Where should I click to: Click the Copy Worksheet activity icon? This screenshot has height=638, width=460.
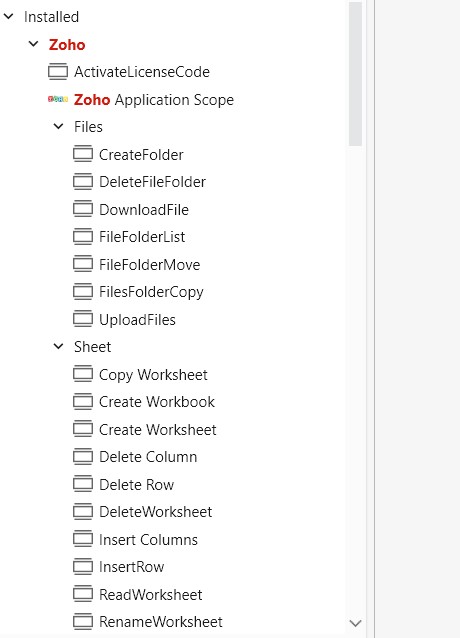coord(83,374)
